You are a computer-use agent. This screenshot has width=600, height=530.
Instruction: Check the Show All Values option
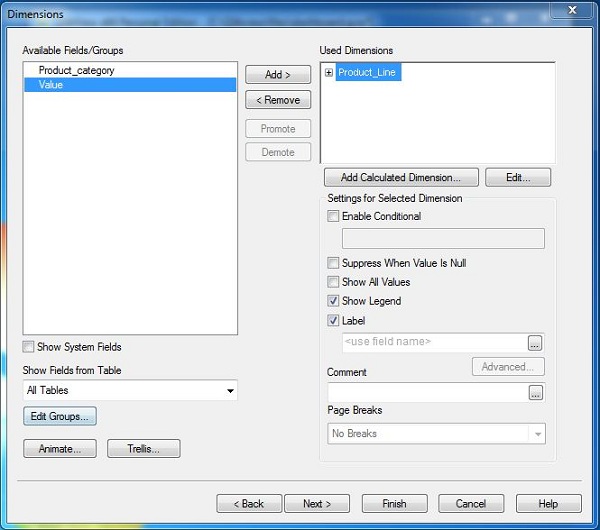tap(334, 282)
